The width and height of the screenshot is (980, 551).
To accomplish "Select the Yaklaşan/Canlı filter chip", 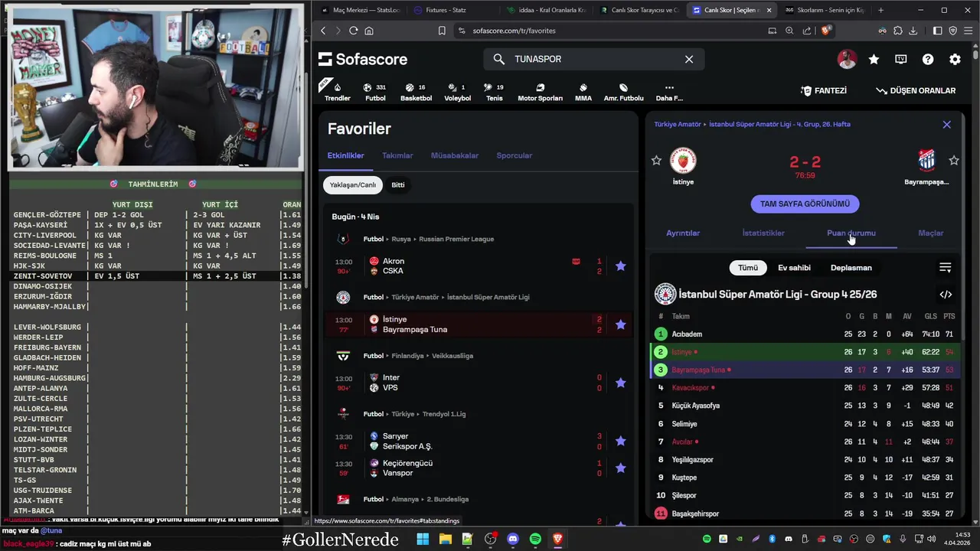I will (353, 184).
